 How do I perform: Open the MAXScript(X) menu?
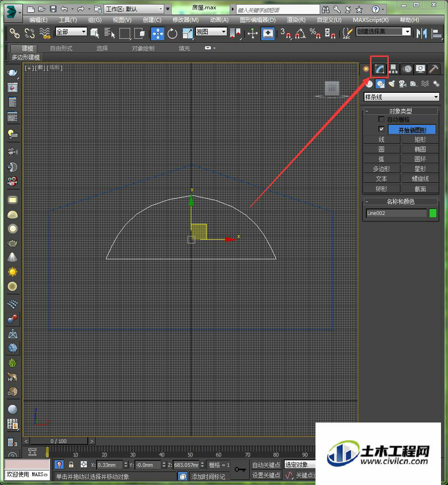click(x=371, y=20)
